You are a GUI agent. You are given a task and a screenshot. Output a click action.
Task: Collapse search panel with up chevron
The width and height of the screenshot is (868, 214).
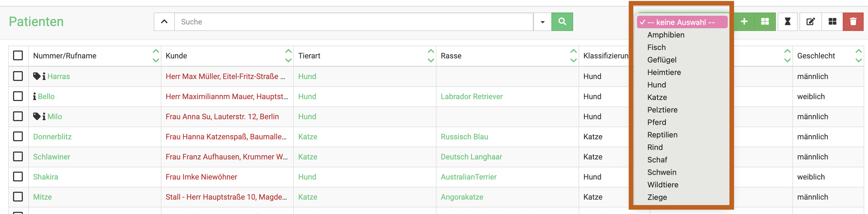(x=164, y=22)
